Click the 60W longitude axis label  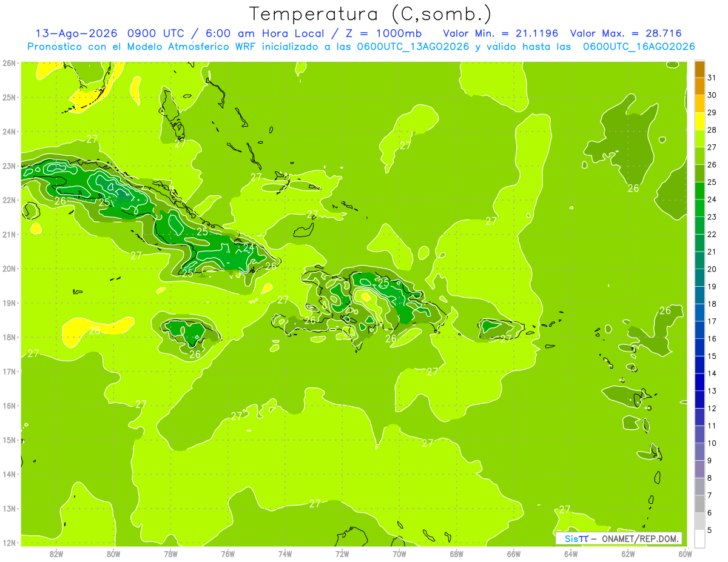pos(685,554)
